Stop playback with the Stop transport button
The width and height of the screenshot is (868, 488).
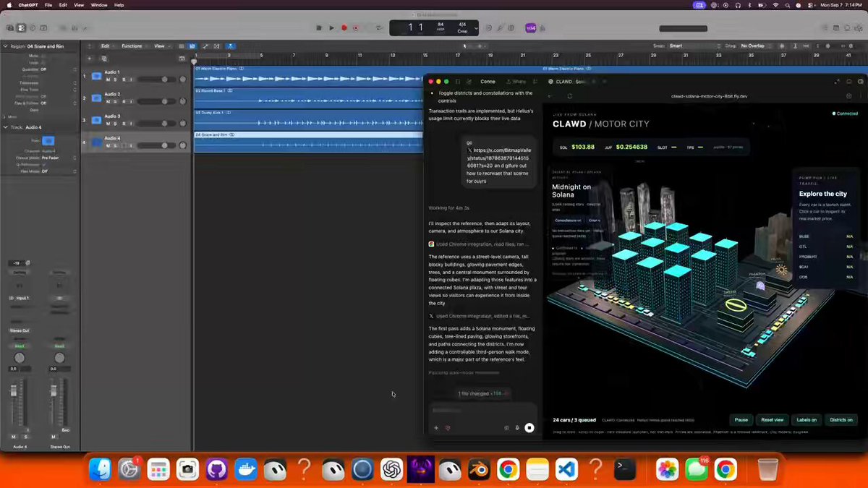point(319,28)
